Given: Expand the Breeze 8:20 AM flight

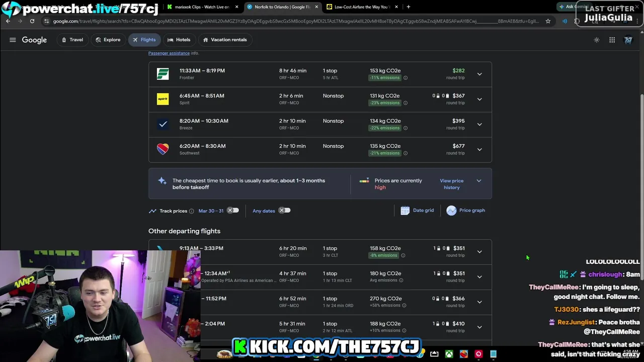Looking at the screenshot, I should [x=479, y=124].
